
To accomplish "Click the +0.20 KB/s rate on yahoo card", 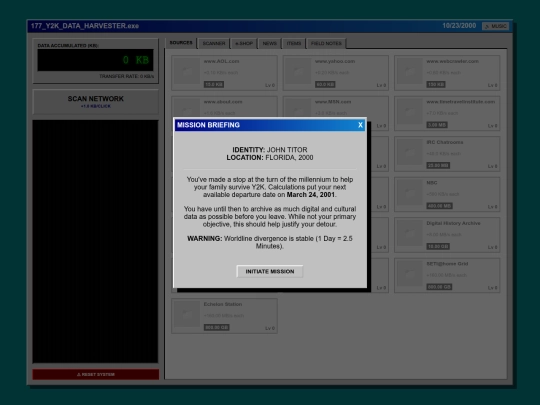I will [x=332, y=73].
